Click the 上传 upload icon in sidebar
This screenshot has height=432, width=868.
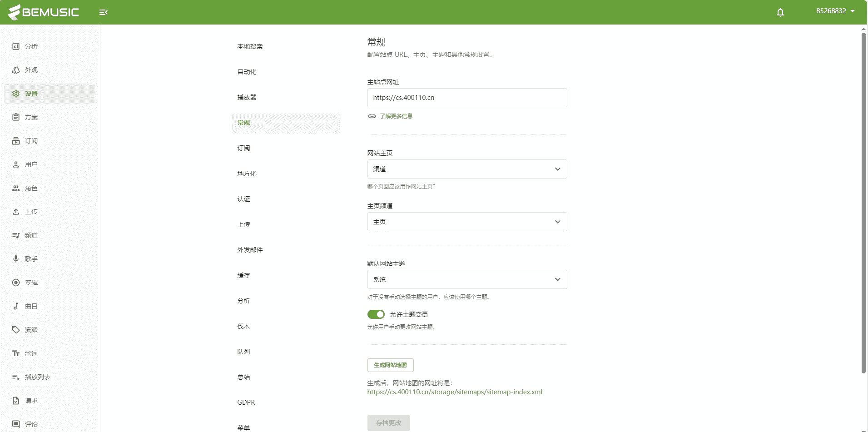pyautogui.click(x=16, y=212)
